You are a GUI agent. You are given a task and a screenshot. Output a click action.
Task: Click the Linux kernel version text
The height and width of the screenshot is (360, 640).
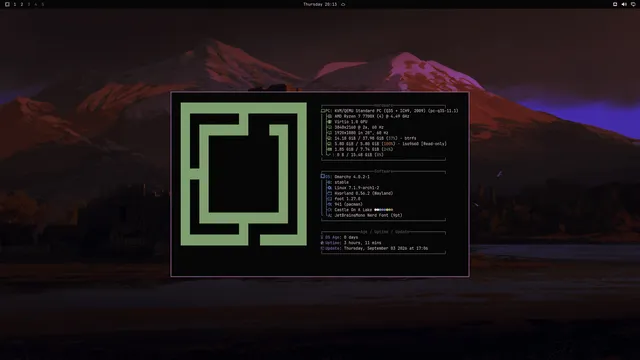click(357, 188)
